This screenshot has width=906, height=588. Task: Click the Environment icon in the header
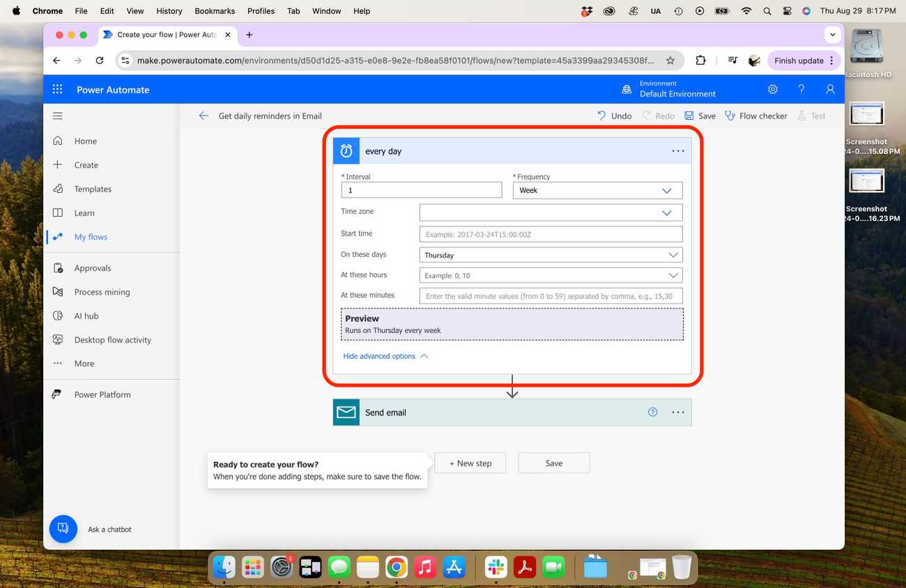[x=627, y=89]
